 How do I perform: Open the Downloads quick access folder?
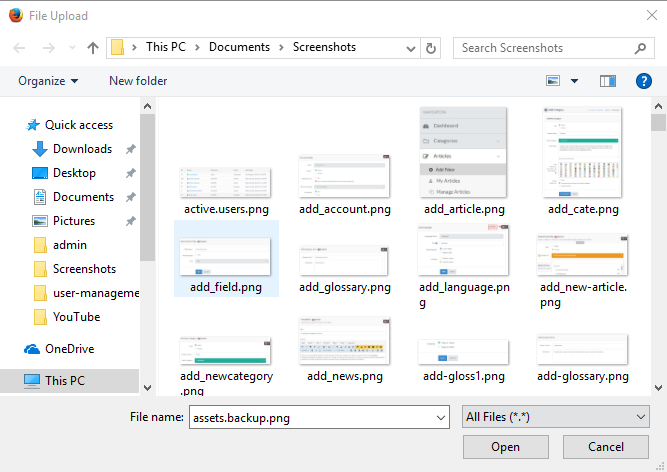coord(82,149)
